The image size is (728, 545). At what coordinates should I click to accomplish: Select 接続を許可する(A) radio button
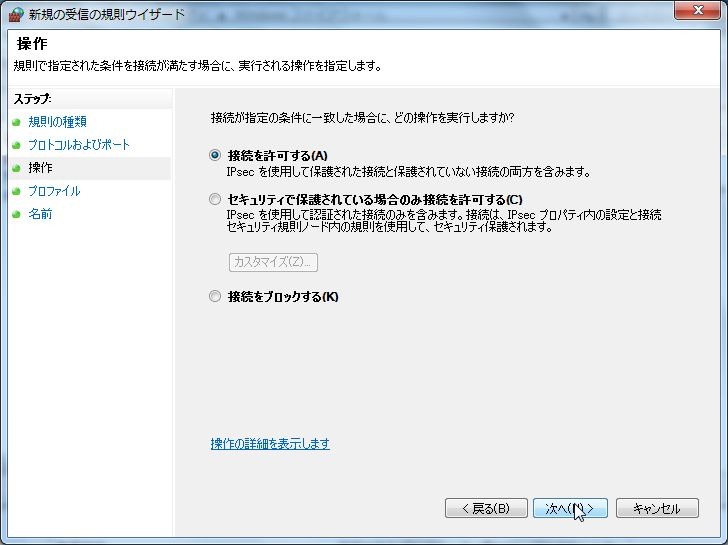click(x=215, y=156)
